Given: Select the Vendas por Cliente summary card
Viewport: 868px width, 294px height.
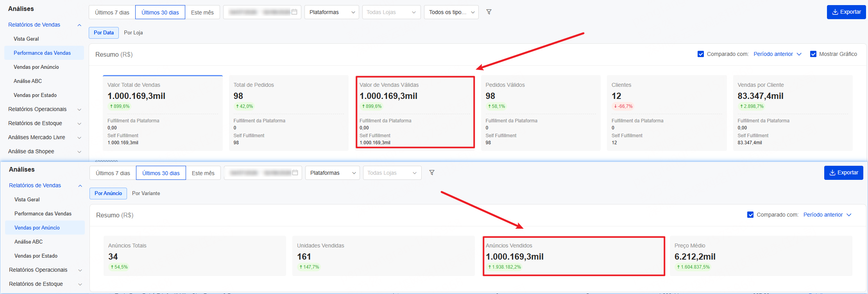Looking at the screenshot, I should [x=793, y=113].
